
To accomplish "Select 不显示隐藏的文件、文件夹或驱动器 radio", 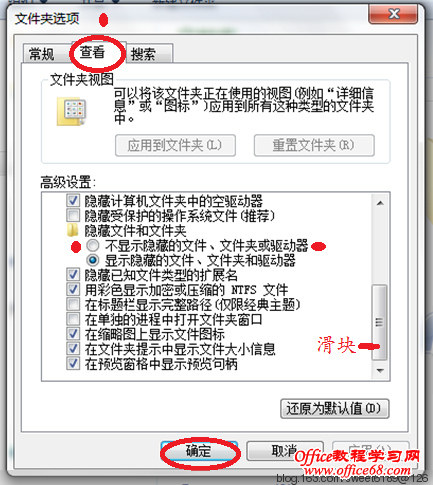I will click(x=93, y=246).
